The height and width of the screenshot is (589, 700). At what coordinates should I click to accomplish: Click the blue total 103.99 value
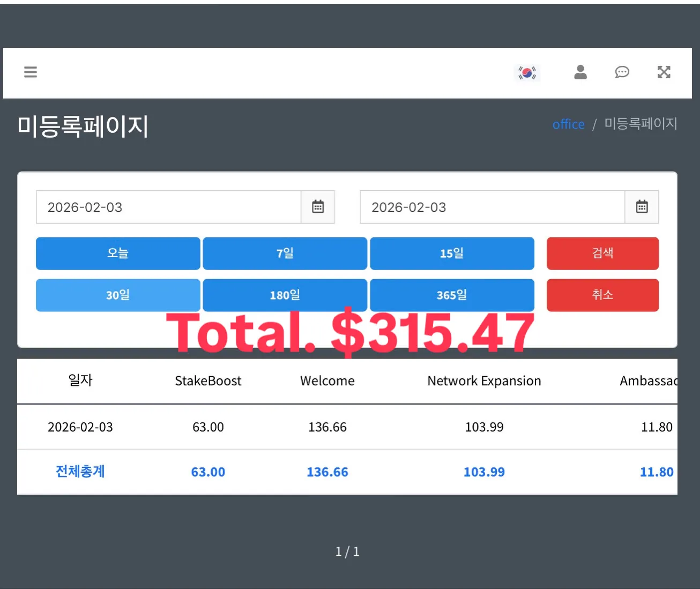tap(484, 472)
